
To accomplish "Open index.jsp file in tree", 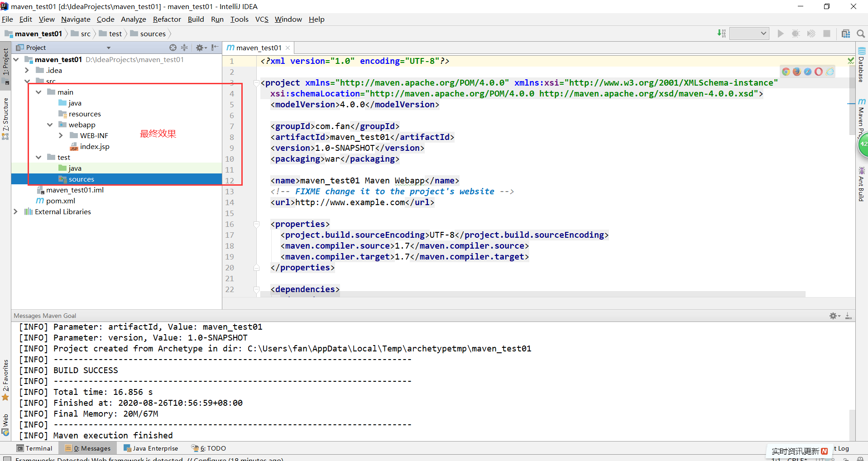I will (x=90, y=146).
